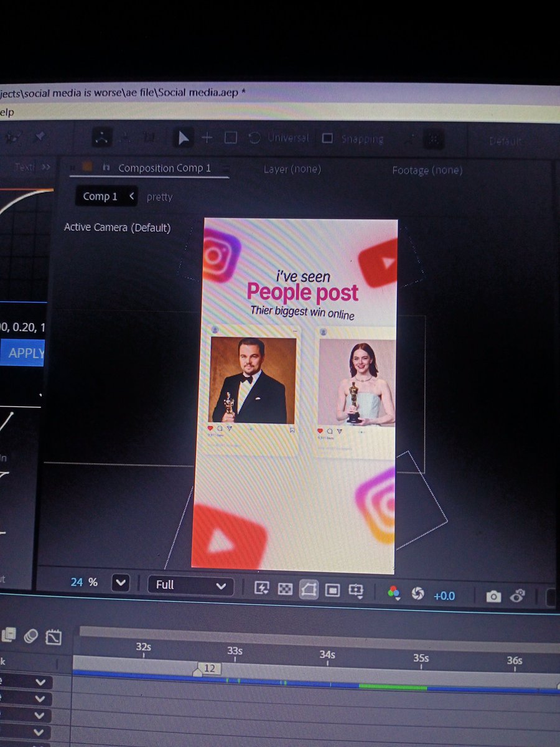Open the Full resolution dropdown
This screenshot has width=560, height=747.
tap(190, 585)
